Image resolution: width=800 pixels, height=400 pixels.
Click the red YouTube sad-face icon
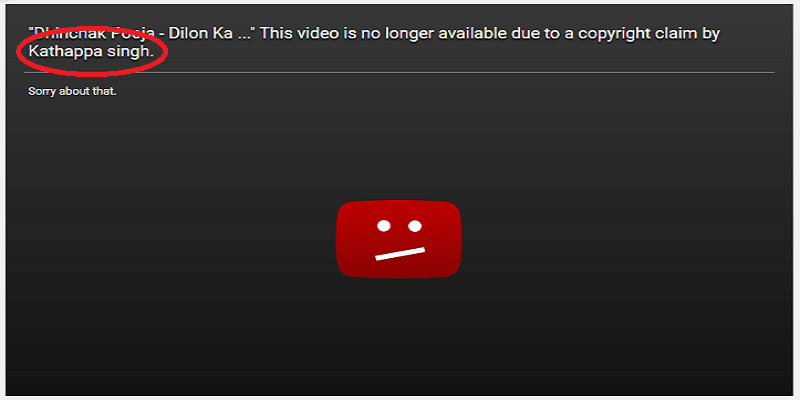(x=398, y=239)
